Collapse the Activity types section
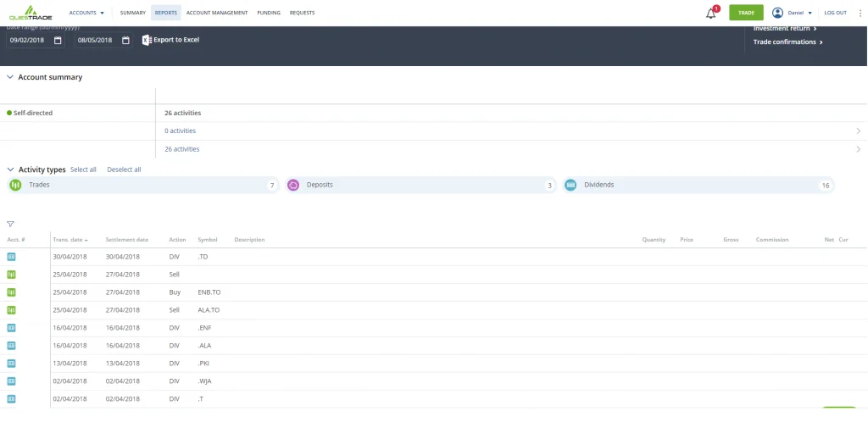The height and width of the screenshot is (428, 868). click(x=10, y=170)
